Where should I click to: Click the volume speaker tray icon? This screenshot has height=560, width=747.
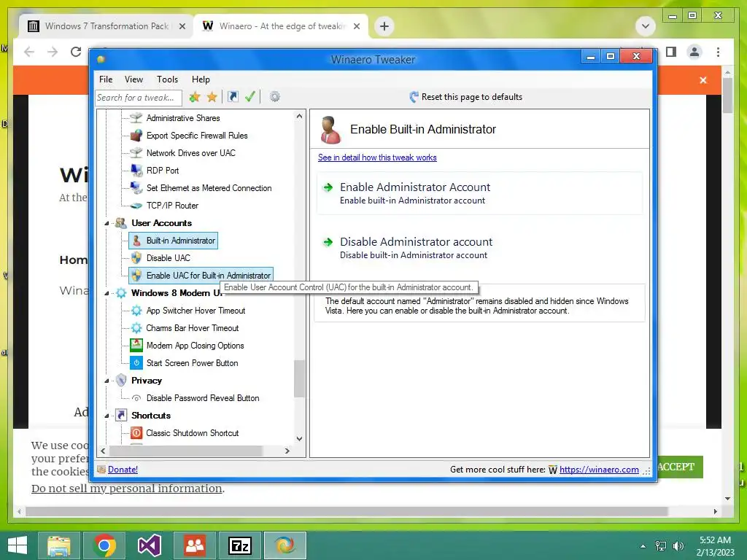coord(678,545)
